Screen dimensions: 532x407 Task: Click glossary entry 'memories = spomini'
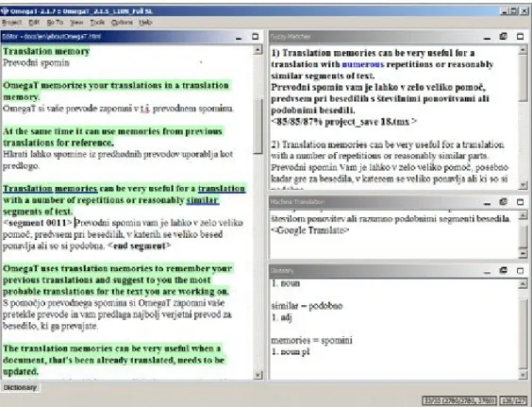coord(311,340)
